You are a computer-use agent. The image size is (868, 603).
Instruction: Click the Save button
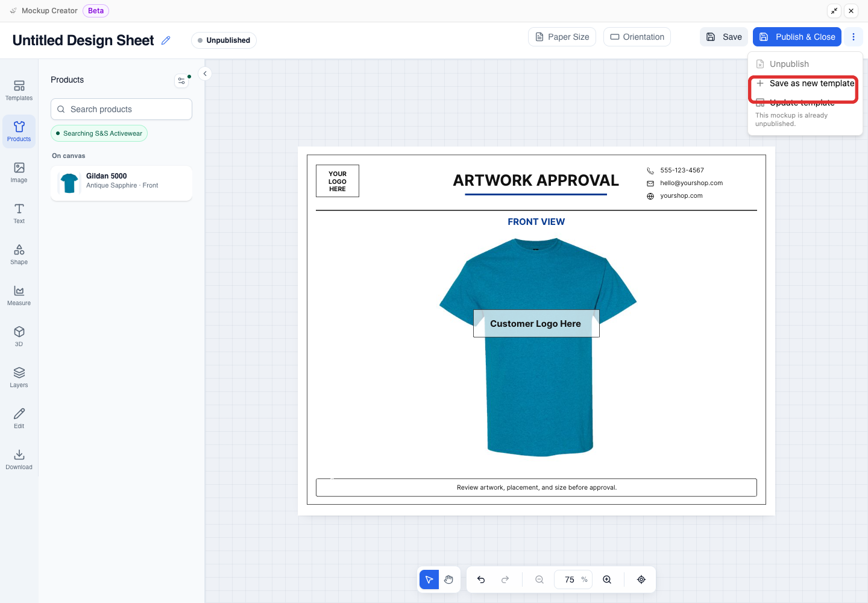click(724, 37)
